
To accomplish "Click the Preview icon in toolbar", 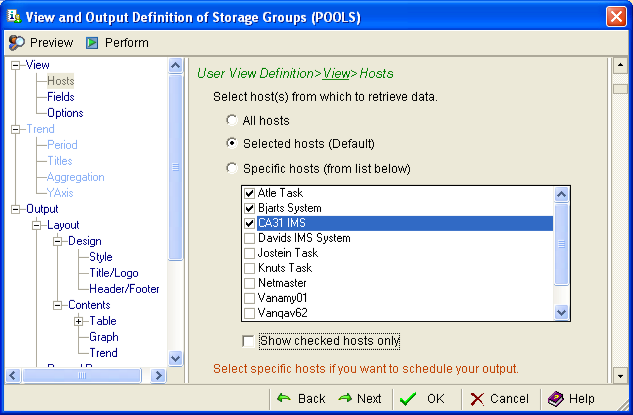I will tap(17, 43).
